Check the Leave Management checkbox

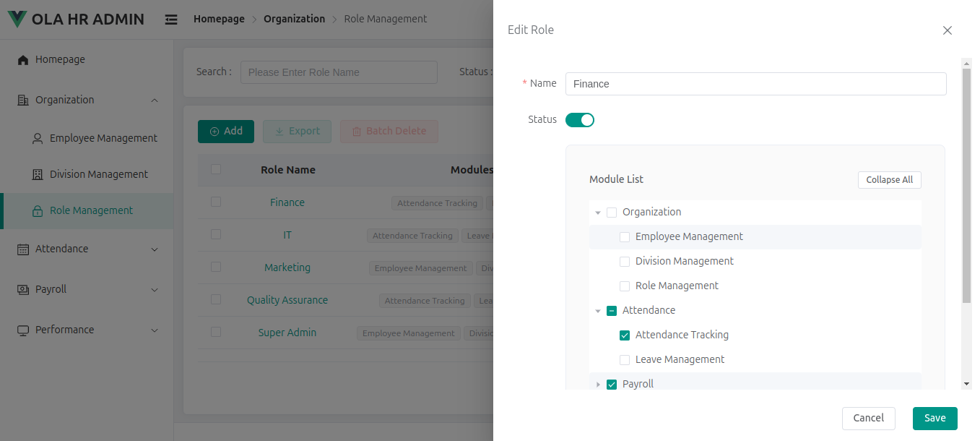625,360
